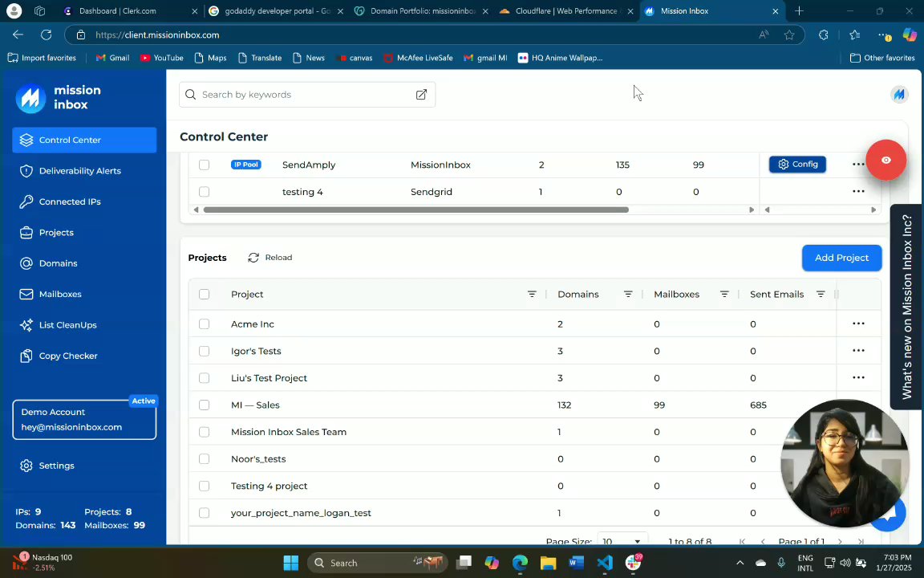Image resolution: width=924 pixels, height=578 pixels.
Task: Open the Domains column filter menu
Action: [x=627, y=295]
